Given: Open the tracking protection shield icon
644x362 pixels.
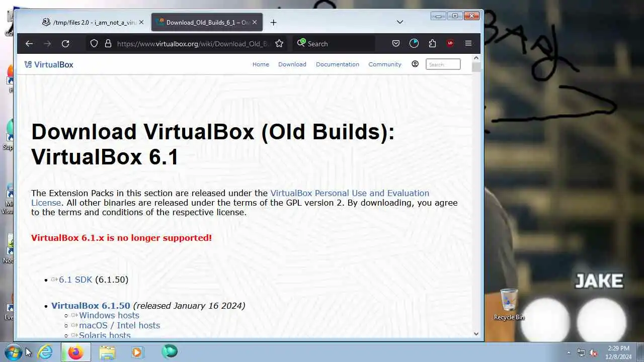Looking at the screenshot, I should (x=94, y=44).
